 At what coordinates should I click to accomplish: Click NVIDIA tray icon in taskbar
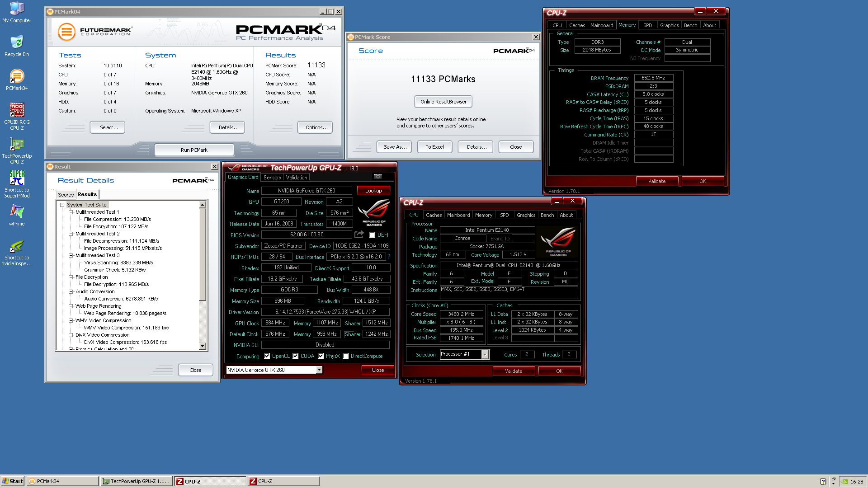[844, 481]
